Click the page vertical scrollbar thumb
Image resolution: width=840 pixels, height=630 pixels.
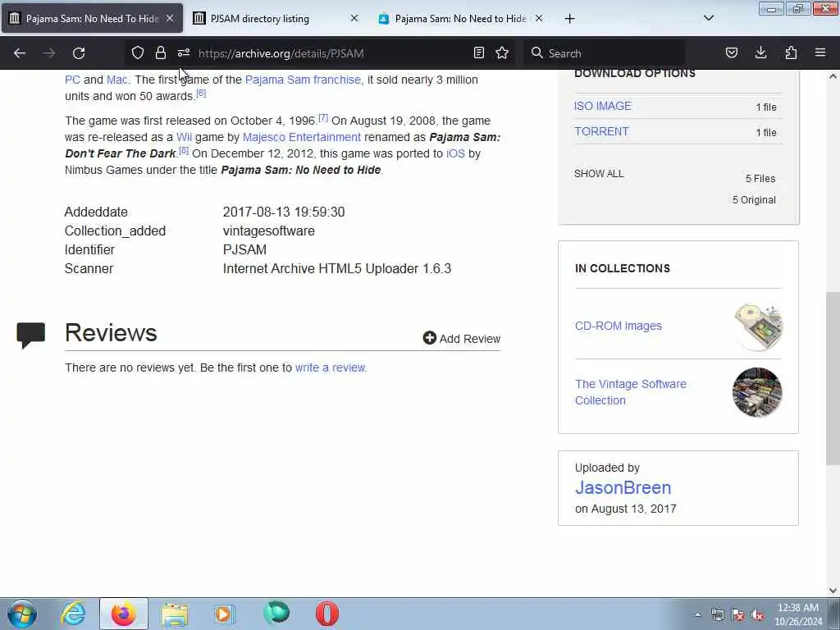tap(833, 378)
